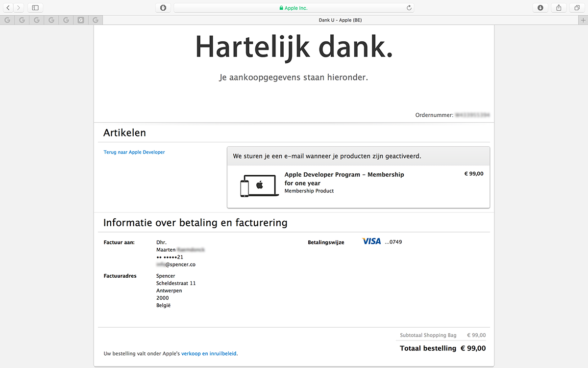Click the Apple Inc. address field

click(x=294, y=8)
